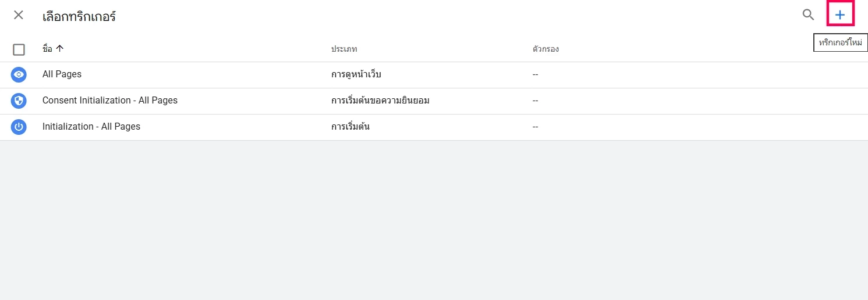Screen dimensions: 868x300
Task: Choose Consent Initialization - All Pages trigger
Action: click(110, 101)
